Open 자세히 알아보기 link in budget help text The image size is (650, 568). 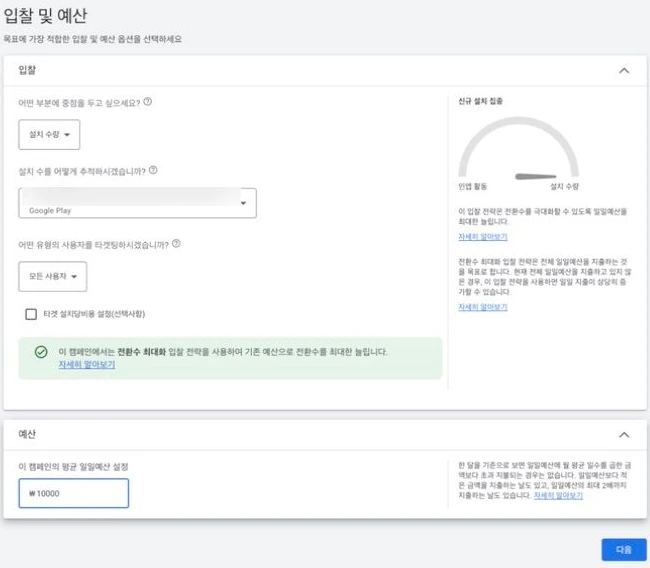(x=558, y=496)
